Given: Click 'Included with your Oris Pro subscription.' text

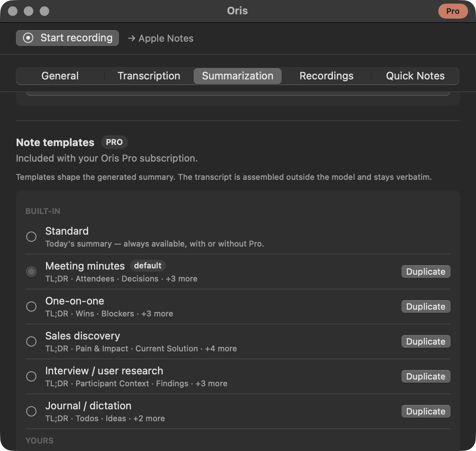Looking at the screenshot, I should click(x=107, y=158).
